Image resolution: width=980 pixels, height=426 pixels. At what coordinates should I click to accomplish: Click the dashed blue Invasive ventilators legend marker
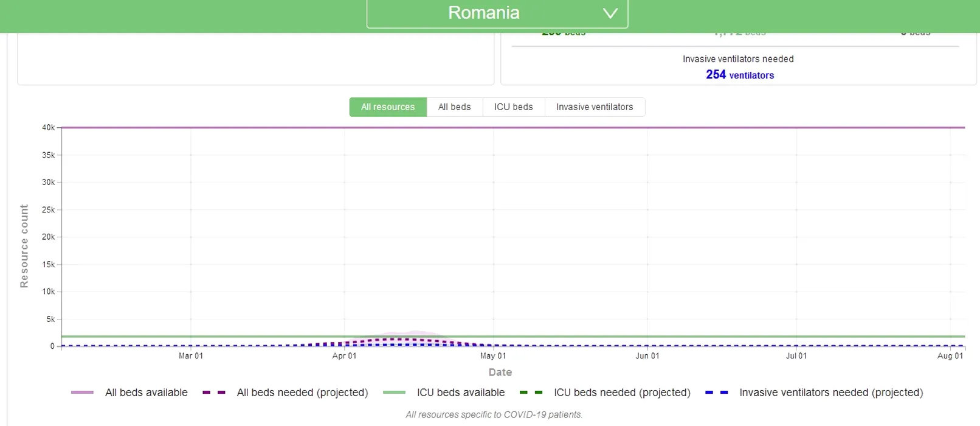(716, 393)
